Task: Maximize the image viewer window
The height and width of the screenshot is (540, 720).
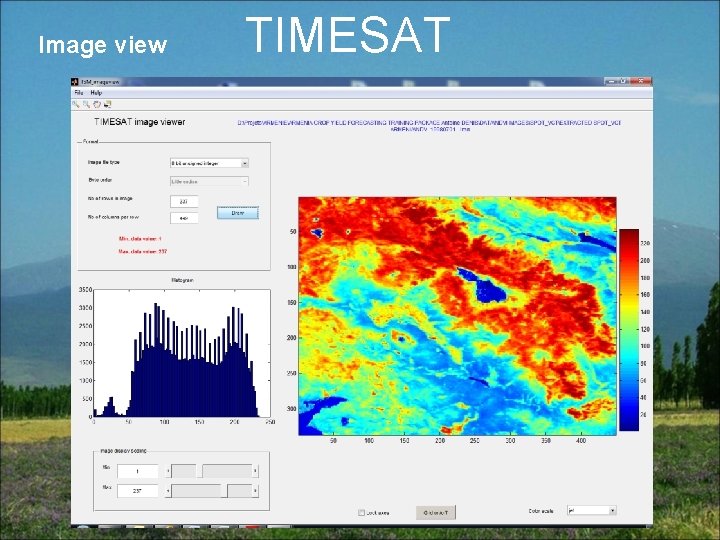Action: coord(624,81)
